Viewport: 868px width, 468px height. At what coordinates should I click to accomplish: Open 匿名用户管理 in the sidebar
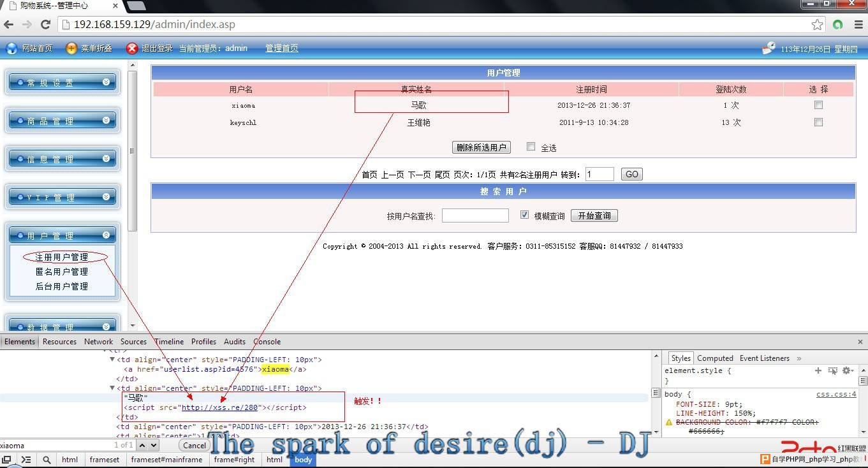tap(62, 272)
